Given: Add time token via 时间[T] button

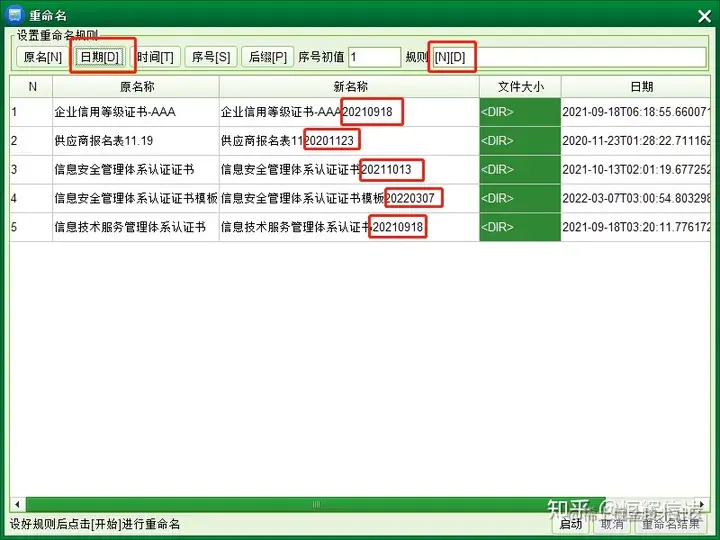Looking at the screenshot, I should pos(155,57).
